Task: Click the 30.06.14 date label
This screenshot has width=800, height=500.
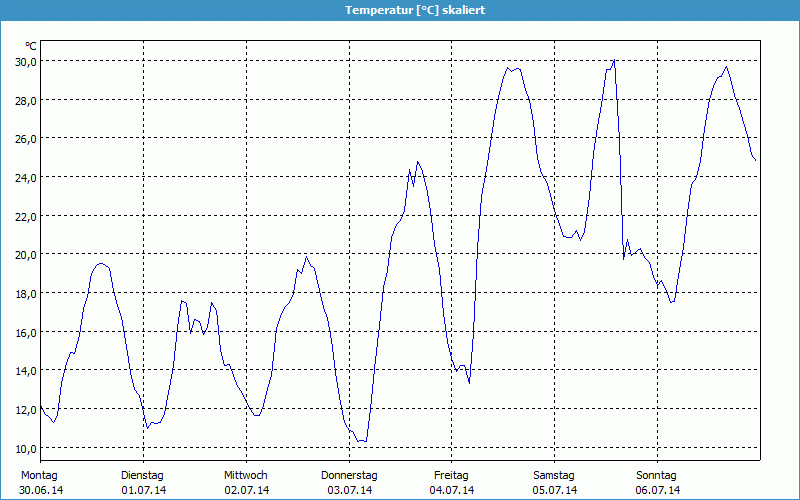Action: pyautogui.click(x=41, y=490)
